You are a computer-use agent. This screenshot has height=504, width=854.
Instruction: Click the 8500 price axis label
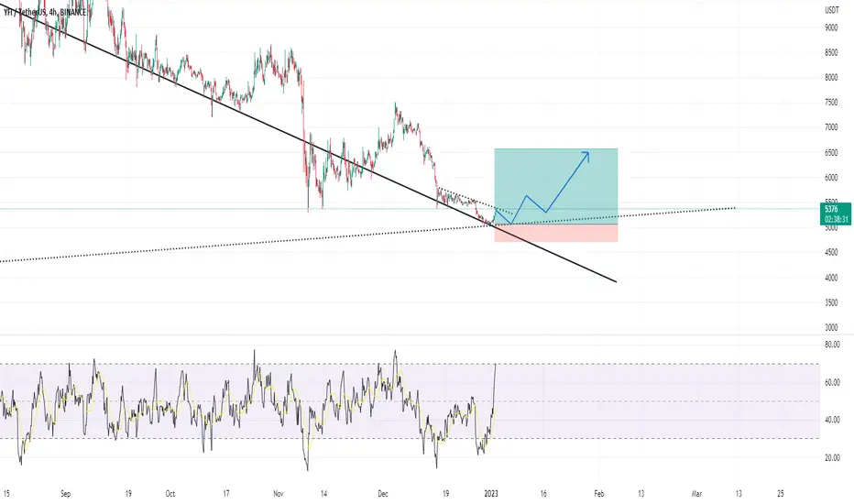coord(831,53)
